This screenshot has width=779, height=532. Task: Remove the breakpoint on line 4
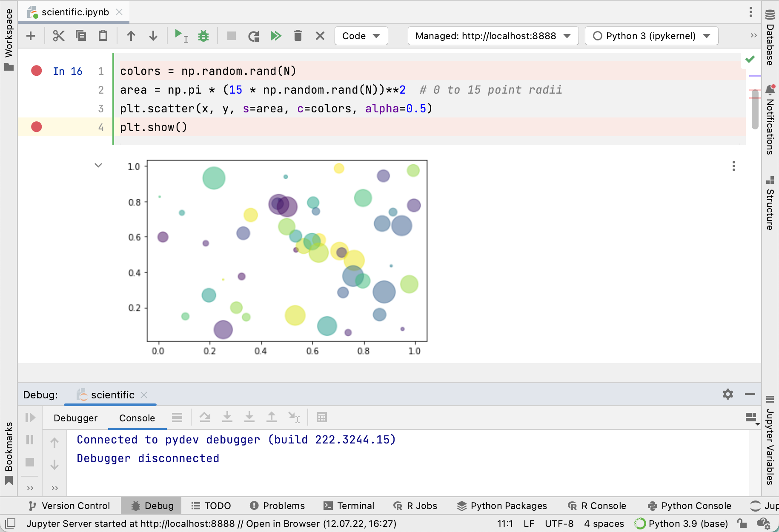tap(37, 127)
